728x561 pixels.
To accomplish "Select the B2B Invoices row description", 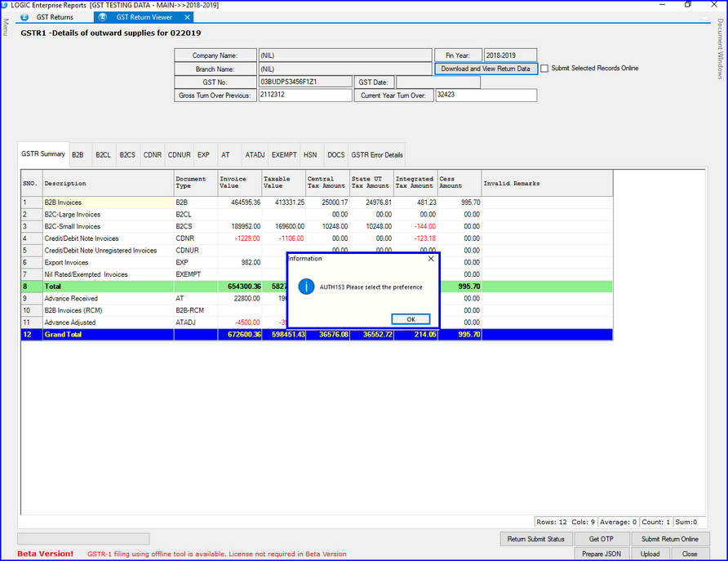I will [109, 203].
